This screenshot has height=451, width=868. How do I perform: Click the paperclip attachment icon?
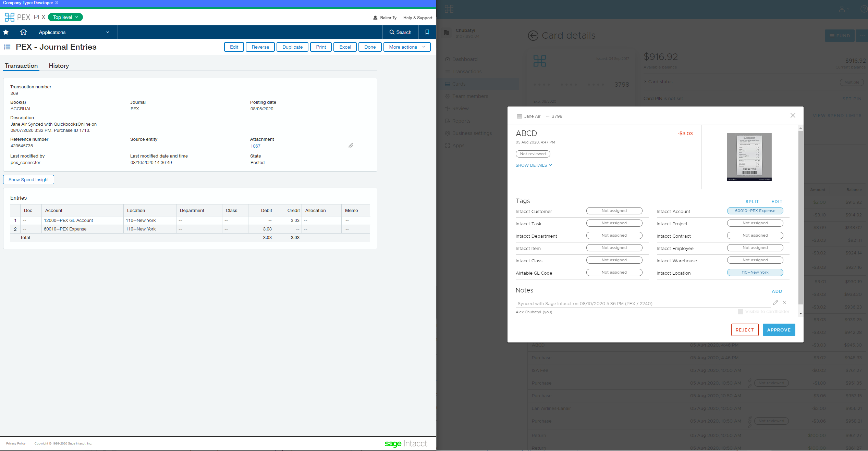pyautogui.click(x=351, y=146)
